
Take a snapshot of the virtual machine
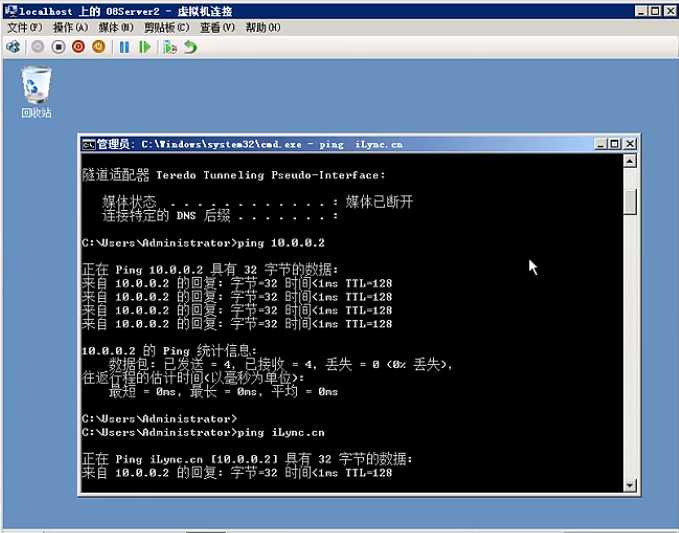click(x=170, y=47)
